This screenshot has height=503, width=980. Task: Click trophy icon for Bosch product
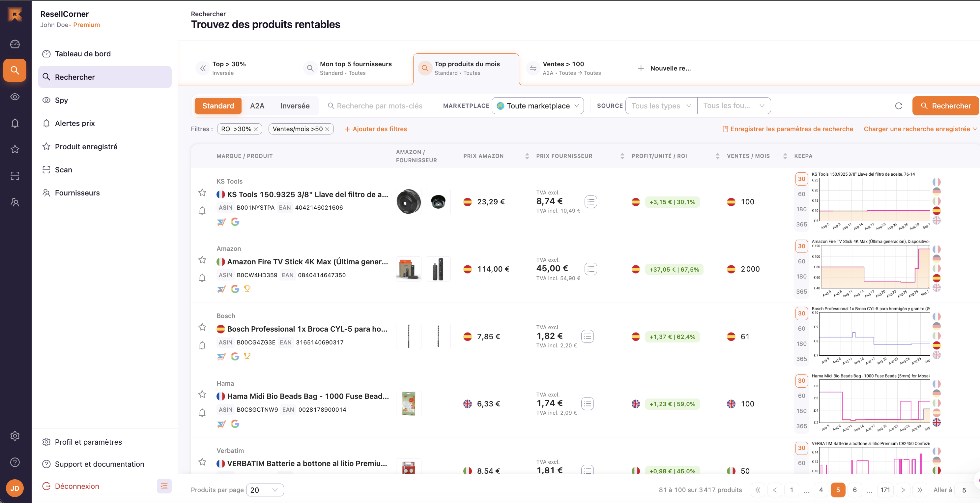coord(247,356)
